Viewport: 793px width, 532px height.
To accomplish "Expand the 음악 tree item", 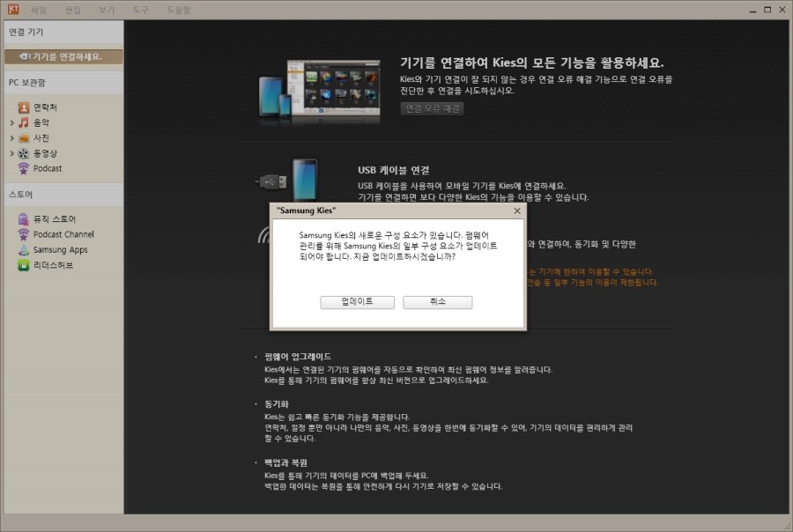I will coord(12,122).
